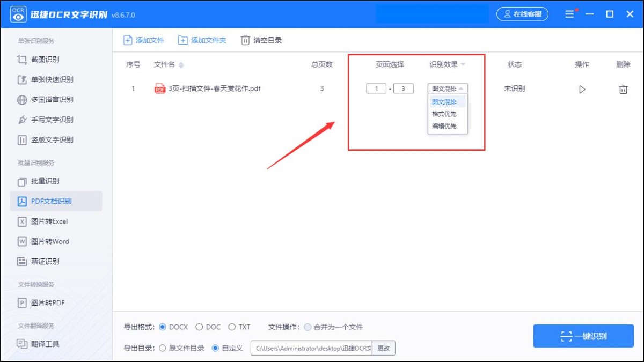Click the end page number field showing 3
Image resolution: width=644 pixels, height=362 pixels.
click(403, 88)
